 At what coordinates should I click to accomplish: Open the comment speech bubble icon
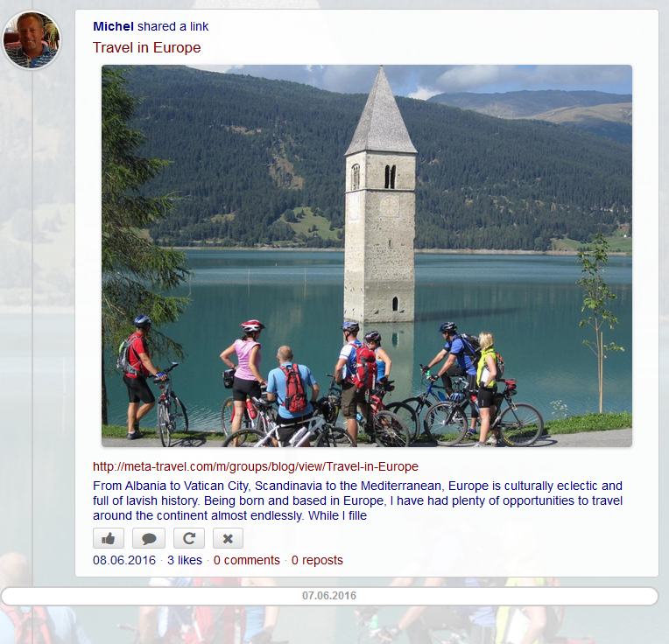[x=149, y=538]
